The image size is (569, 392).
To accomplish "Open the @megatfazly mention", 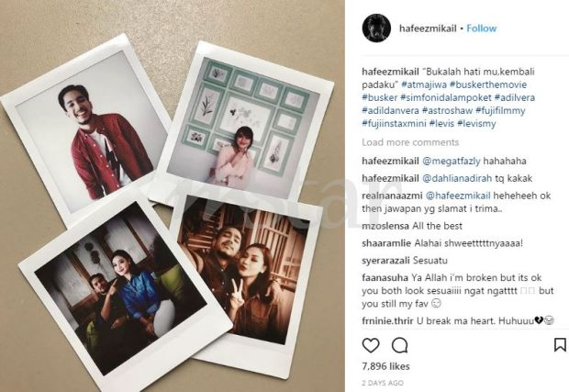I will pos(452,162).
